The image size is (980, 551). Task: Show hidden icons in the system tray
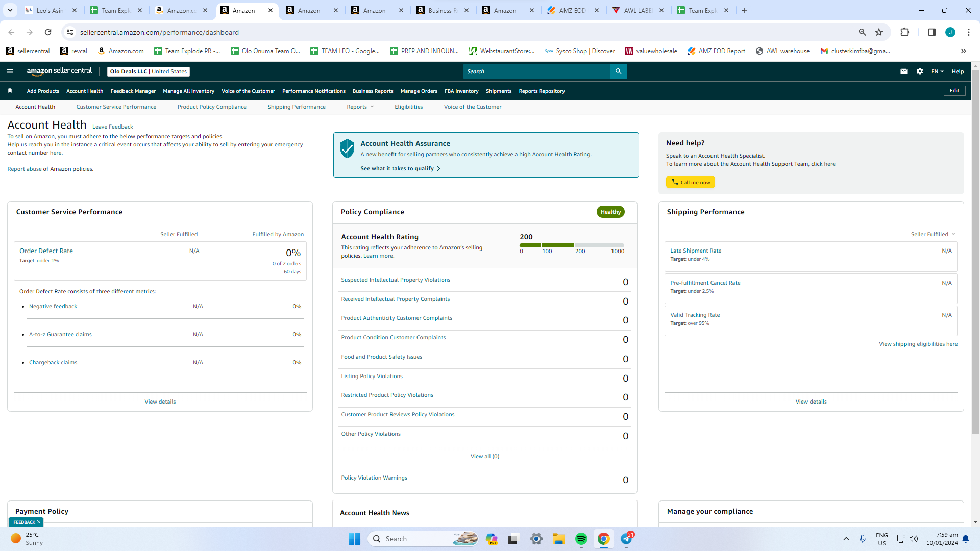tap(846, 539)
